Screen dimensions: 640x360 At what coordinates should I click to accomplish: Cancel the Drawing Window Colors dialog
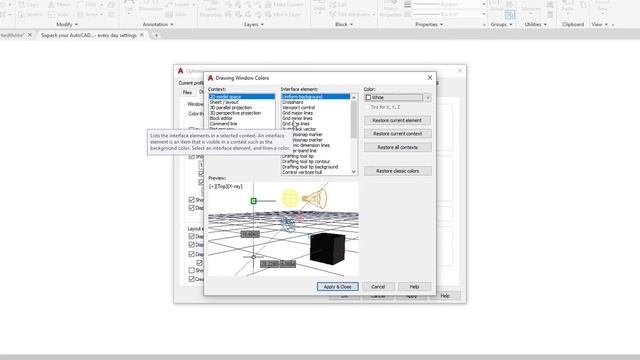tap(378, 287)
